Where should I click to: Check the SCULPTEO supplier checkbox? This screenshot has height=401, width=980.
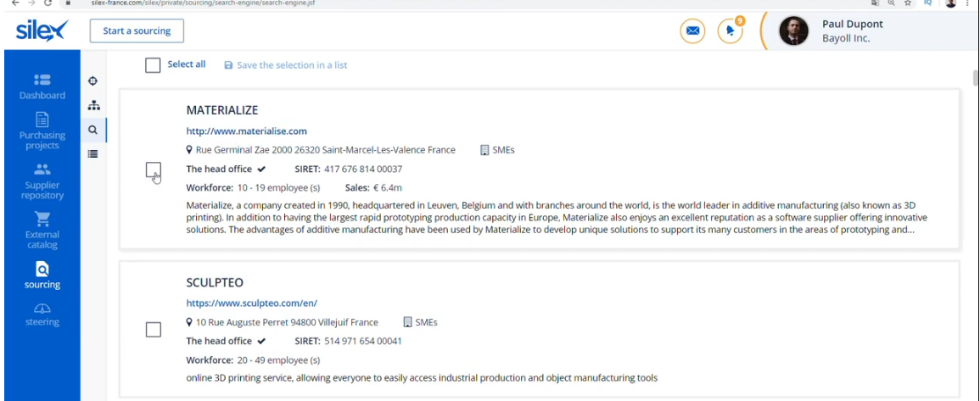tap(153, 330)
